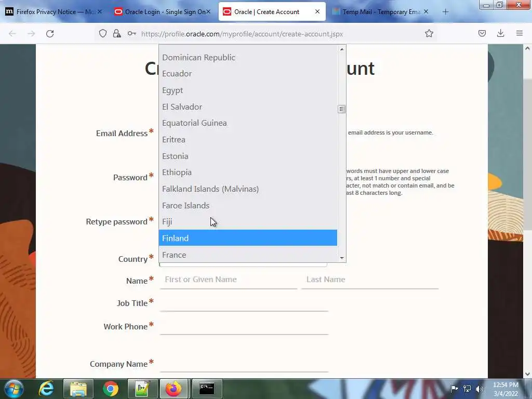Image resolution: width=532 pixels, height=399 pixels.
Task: Open the tracking protection shield icon
Action: pyautogui.click(x=103, y=33)
